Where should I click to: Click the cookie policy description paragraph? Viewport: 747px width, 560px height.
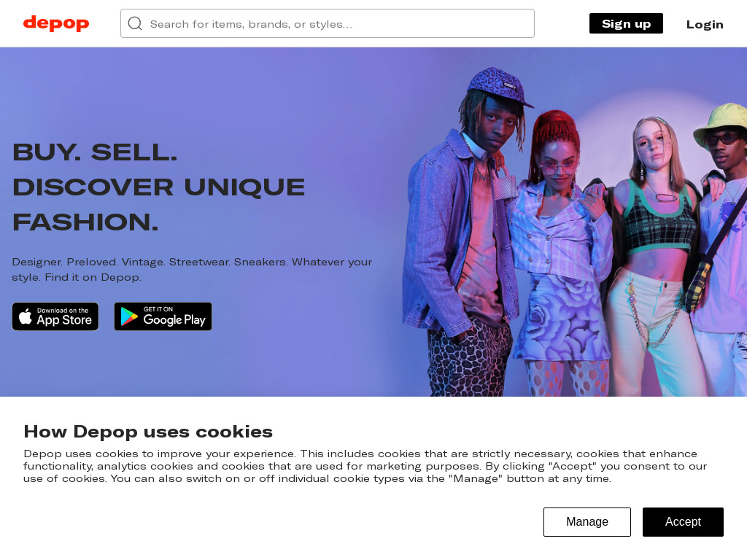(365, 466)
